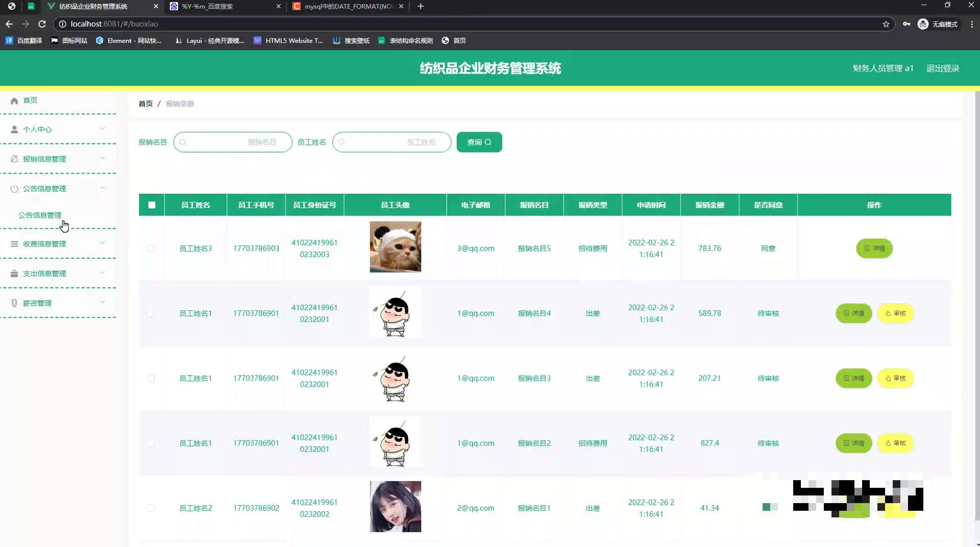Click the list icon beside 收费信息管理
Screen dimensions: 980x547
click(14, 243)
